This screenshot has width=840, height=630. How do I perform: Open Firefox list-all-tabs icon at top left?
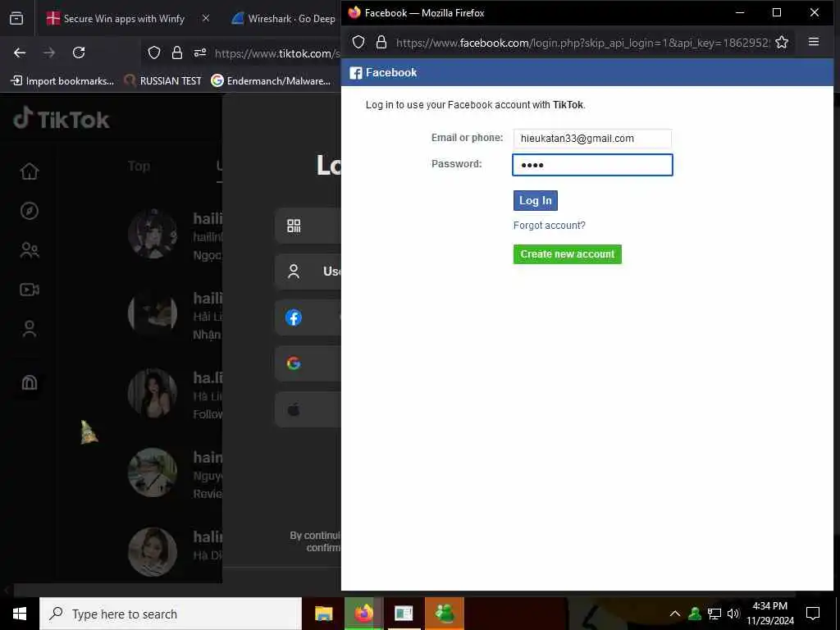click(16, 18)
